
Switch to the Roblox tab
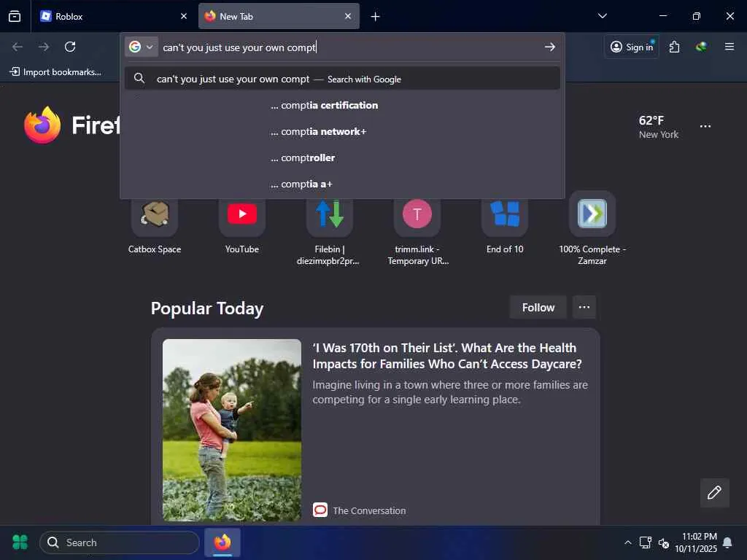(x=114, y=16)
